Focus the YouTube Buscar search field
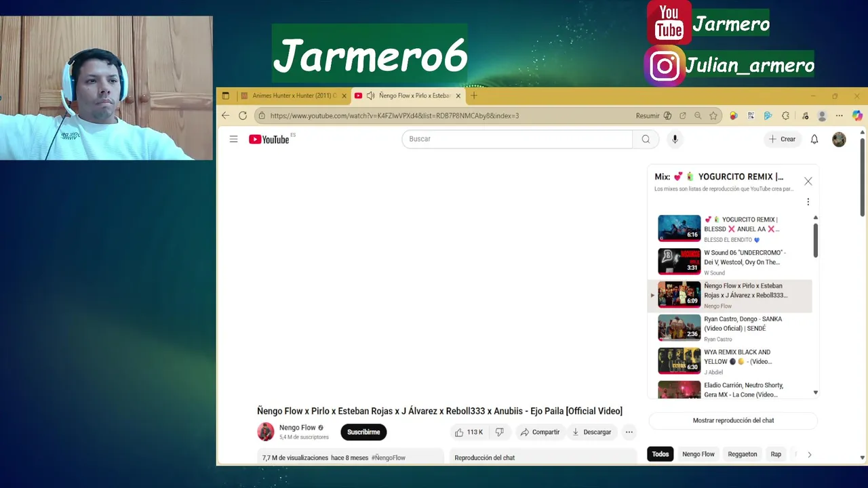 (x=517, y=139)
